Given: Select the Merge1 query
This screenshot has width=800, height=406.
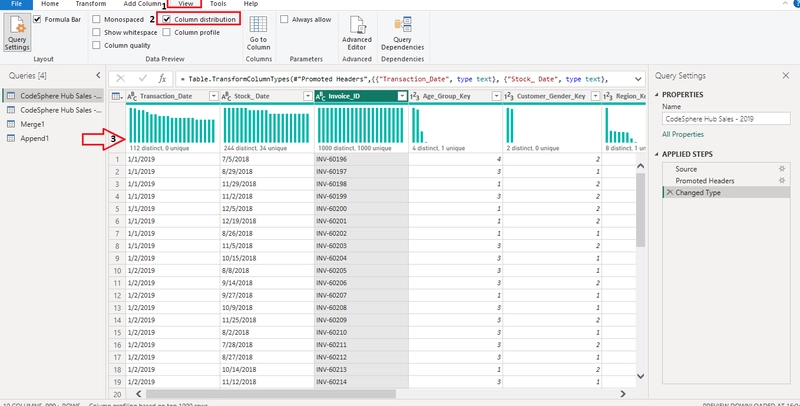Looking at the screenshot, I should point(33,124).
